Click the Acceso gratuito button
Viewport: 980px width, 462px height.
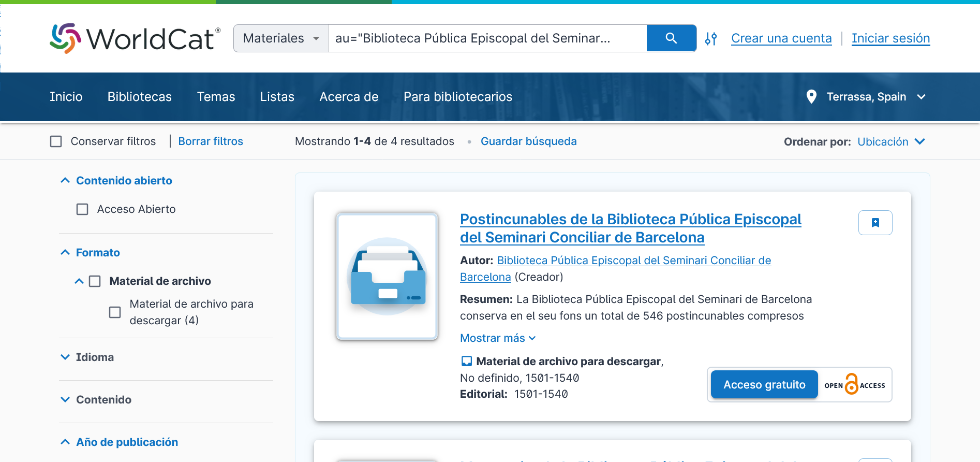[x=765, y=385]
